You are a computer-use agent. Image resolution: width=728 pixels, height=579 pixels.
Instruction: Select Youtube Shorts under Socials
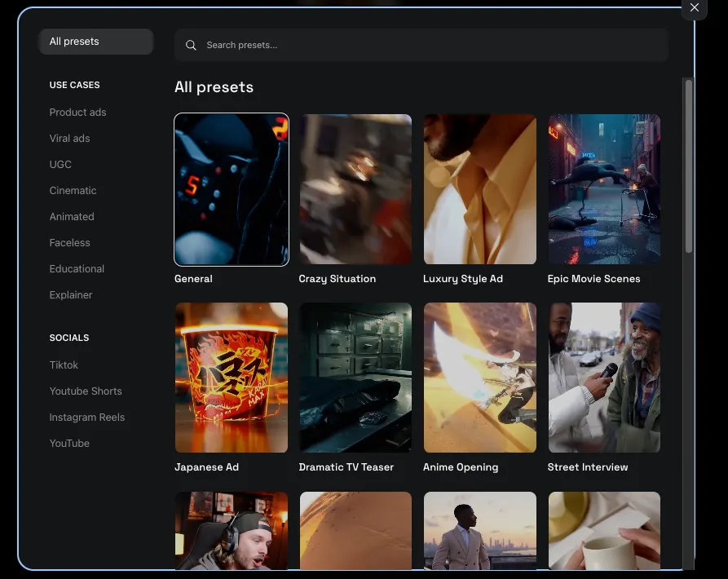[86, 391]
